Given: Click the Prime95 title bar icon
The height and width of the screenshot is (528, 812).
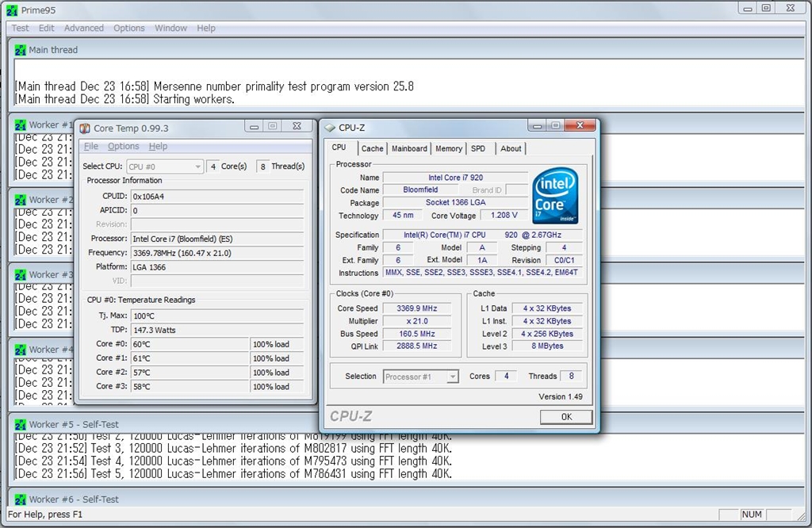Looking at the screenshot, I should click(11, 9).
